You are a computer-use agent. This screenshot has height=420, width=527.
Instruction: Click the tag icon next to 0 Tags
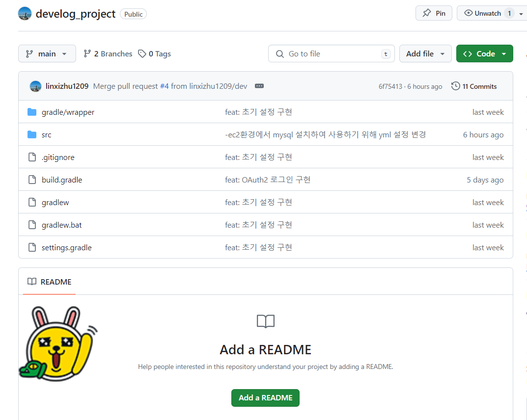tap(142, 53)
